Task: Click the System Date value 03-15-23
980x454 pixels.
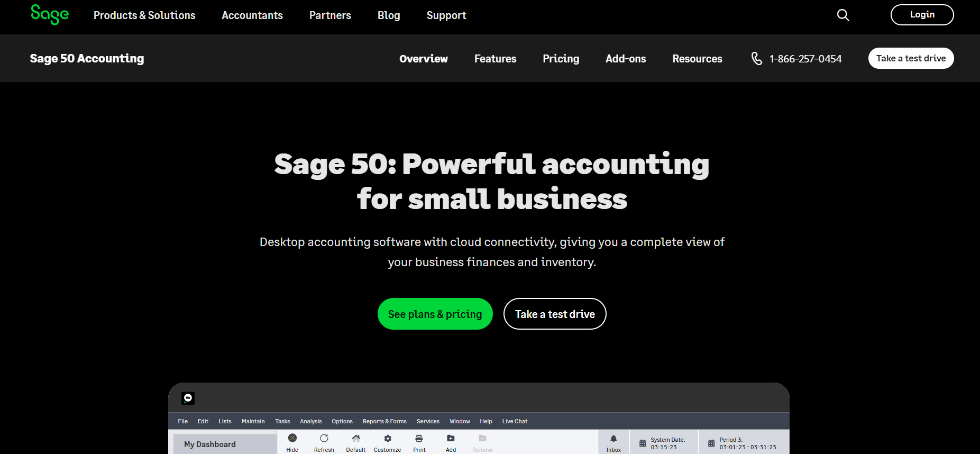Action: point(664,447)
